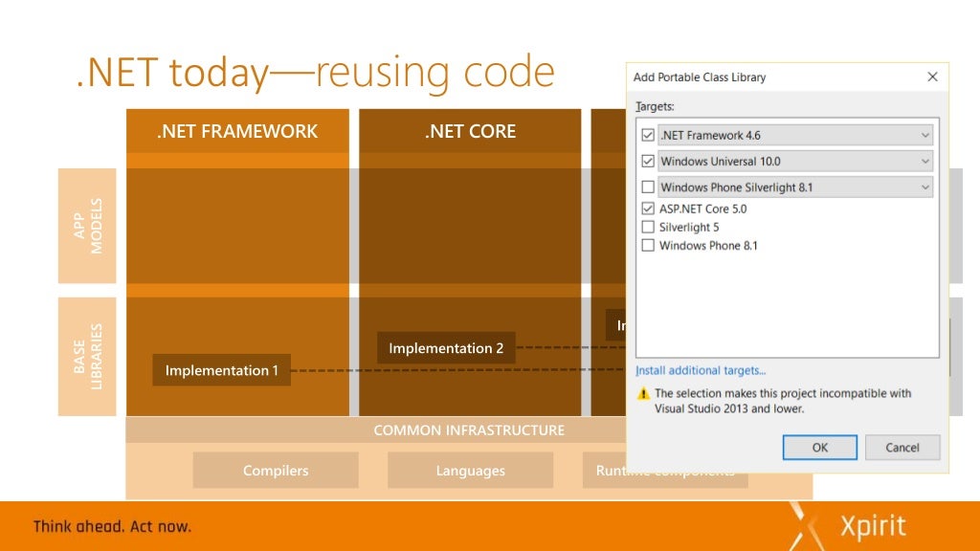Check the Windows Phone Silverlight 8.1 checkbox
The image size is (980, 551).
648,187
